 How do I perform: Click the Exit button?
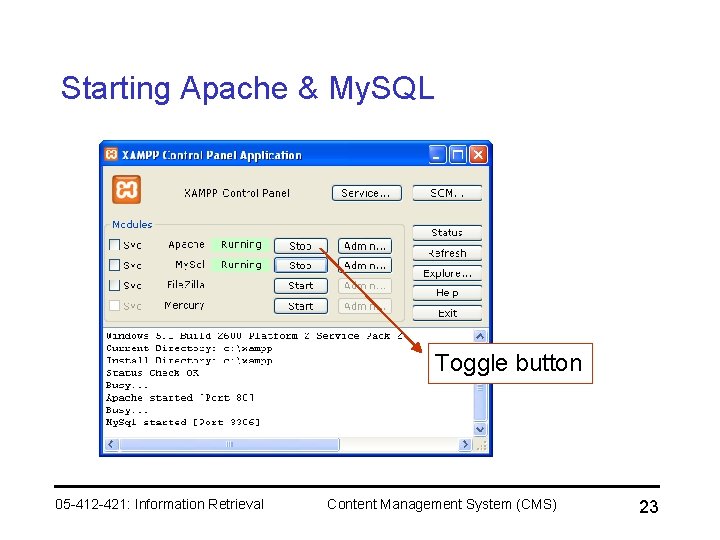447,313
